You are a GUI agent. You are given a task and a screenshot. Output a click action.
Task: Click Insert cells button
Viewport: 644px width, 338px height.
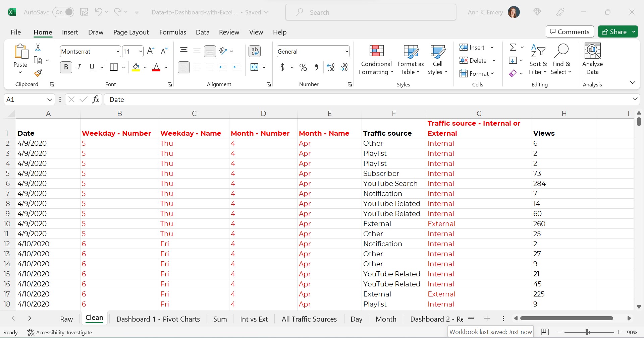click(x=472, y=47)
